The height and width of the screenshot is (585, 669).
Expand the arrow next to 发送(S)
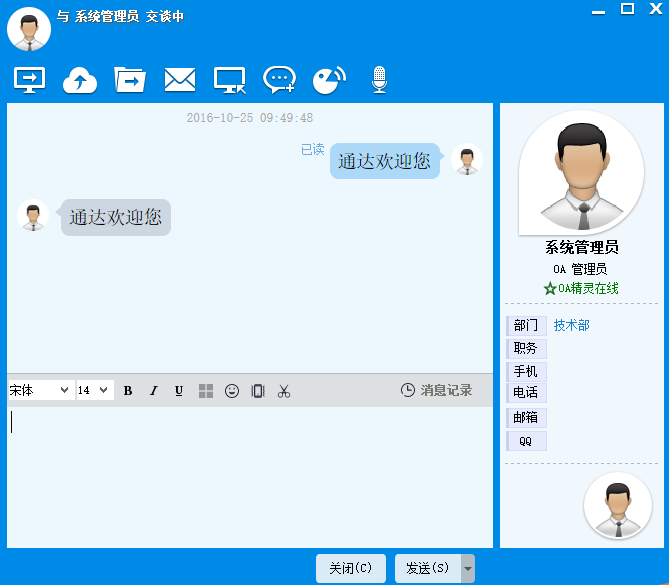click(x=468, y=568)
